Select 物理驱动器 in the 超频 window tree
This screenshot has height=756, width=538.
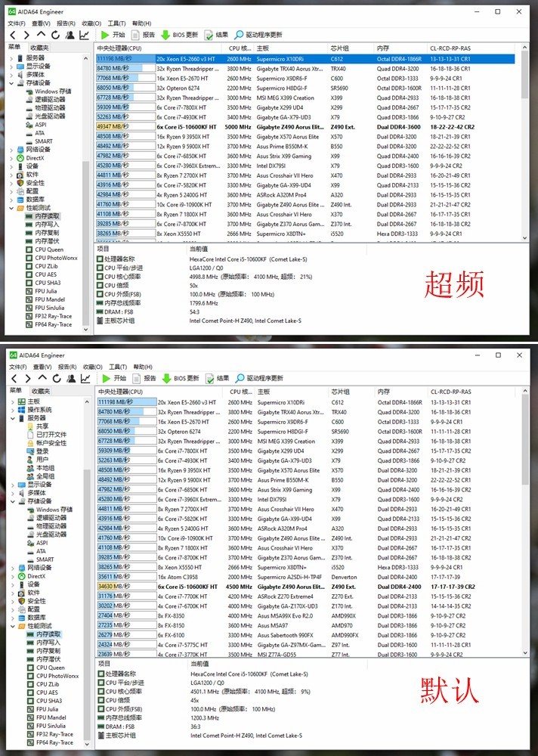[x=50, y=108]
